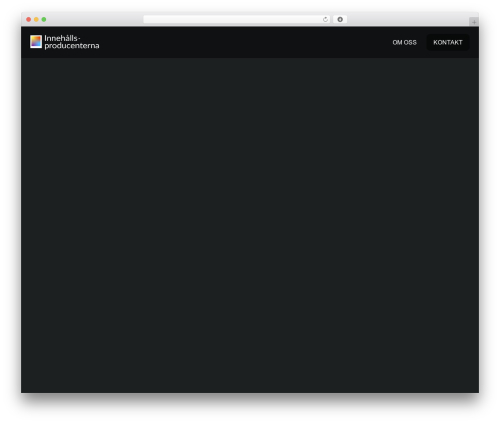
Task: Click the browser address bar
Action: click(237, 19)
